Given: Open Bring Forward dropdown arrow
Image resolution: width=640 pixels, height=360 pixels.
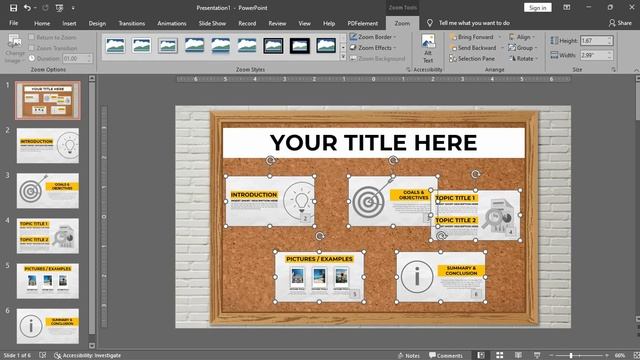Looking at the screenshot, I should tap(500, 37).
